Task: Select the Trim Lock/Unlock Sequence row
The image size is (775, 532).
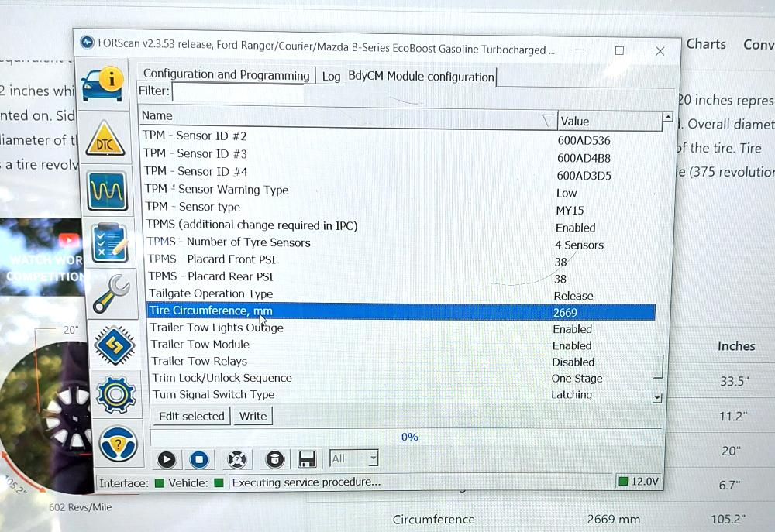Action: click(402, 378)
